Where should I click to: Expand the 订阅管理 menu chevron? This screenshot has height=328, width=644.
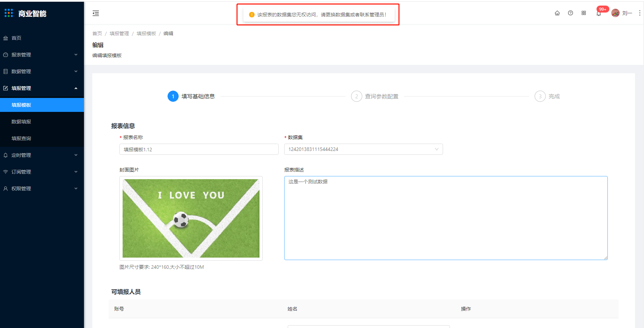tap(76, 172)
